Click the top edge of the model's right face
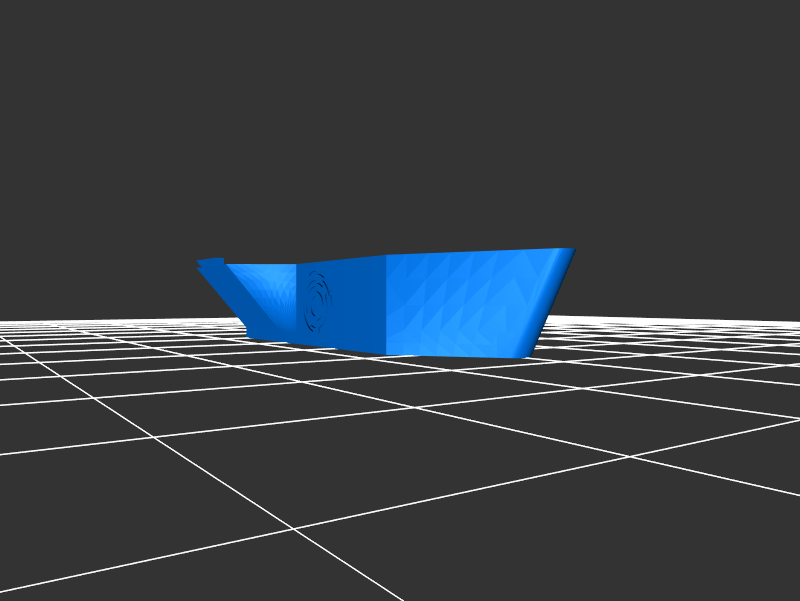The image size is (800, 601). (480, 252)
